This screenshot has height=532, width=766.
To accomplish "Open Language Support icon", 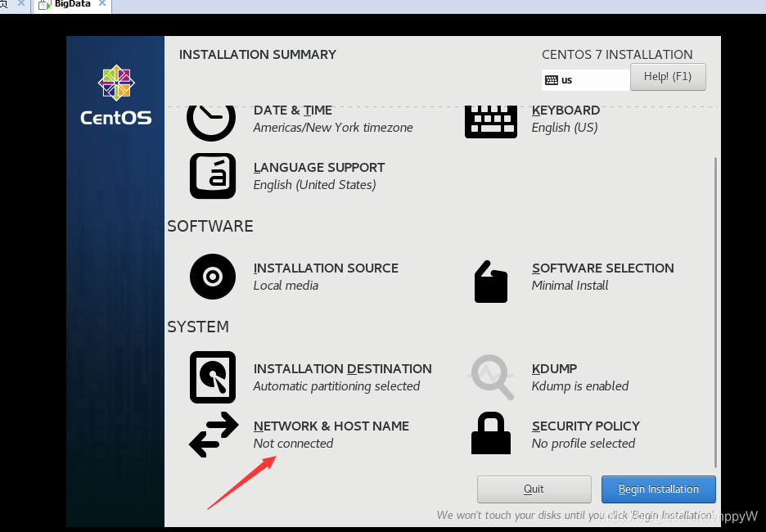I will [x=213, y=176].
